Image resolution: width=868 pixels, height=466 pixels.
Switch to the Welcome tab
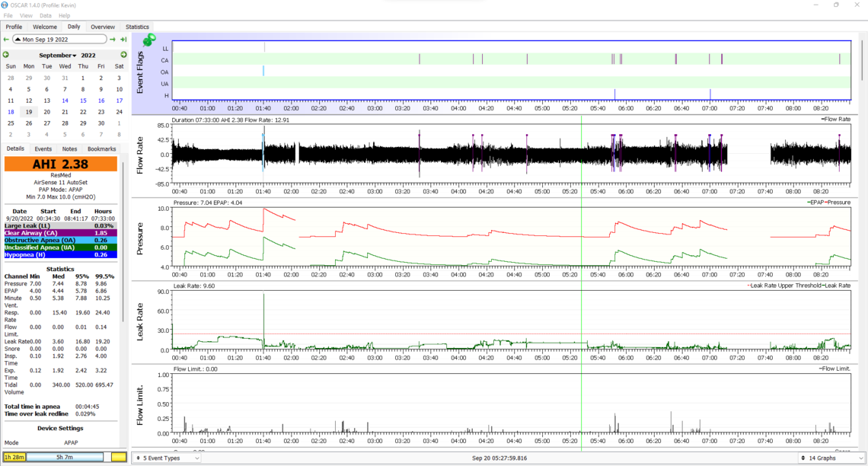coord(45,27)
